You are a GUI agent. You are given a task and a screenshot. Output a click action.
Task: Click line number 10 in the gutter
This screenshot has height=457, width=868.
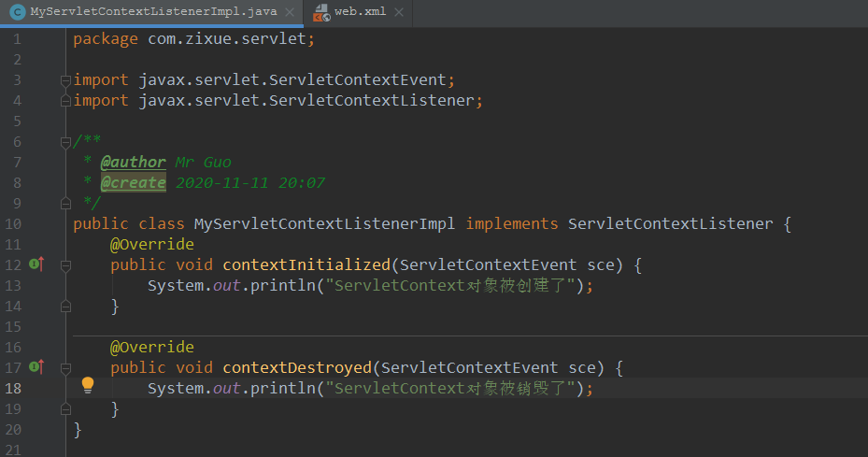[13, 223]
